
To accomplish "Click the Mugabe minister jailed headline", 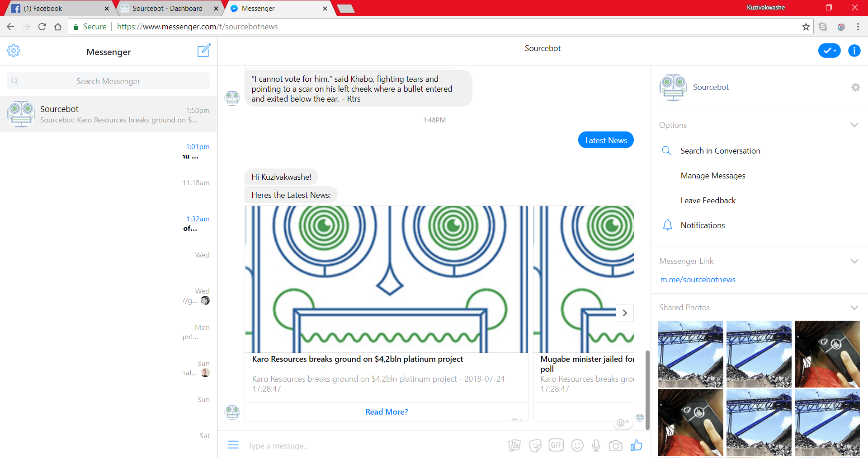I will [587, 364].
